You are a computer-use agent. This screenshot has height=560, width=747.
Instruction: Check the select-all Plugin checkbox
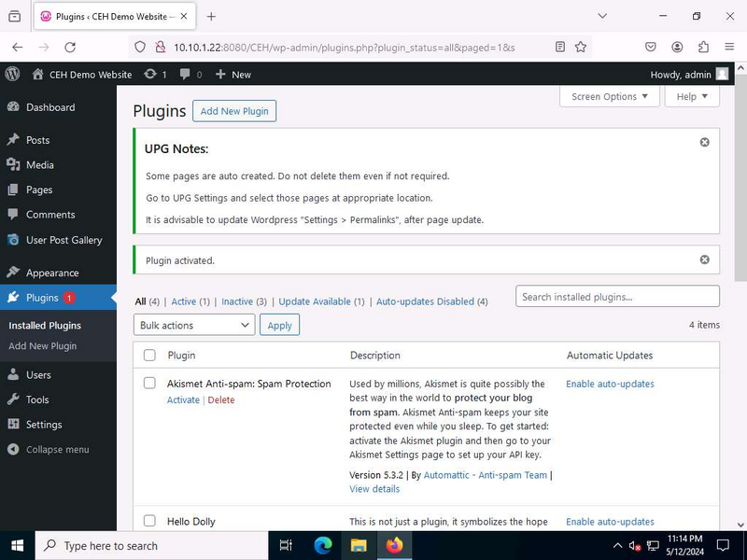click(x=149, y=356)
